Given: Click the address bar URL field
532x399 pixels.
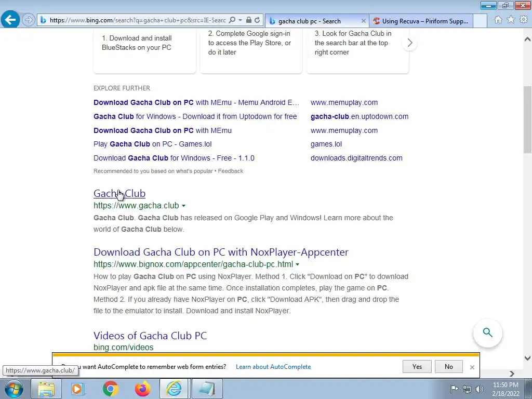Looking at the screenshot, I should (x=137, y=20).
